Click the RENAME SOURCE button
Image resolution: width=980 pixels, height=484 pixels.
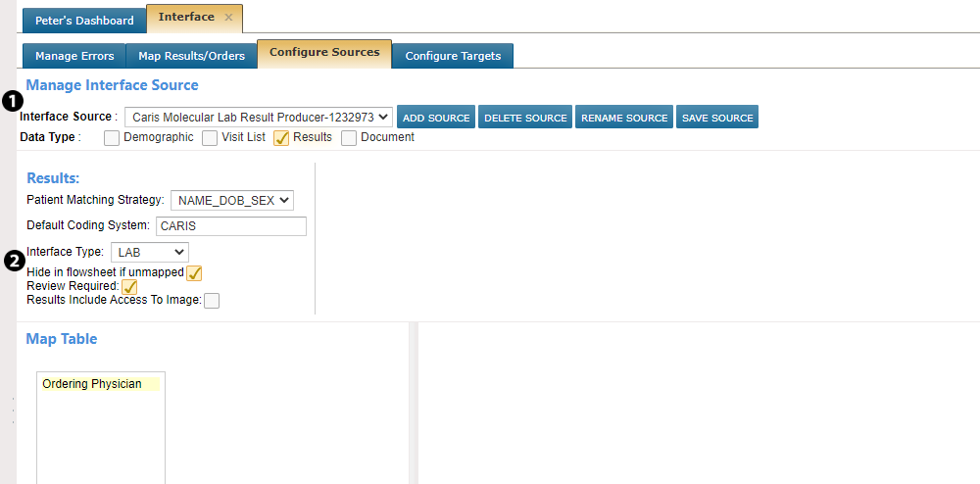click(624, 118)
